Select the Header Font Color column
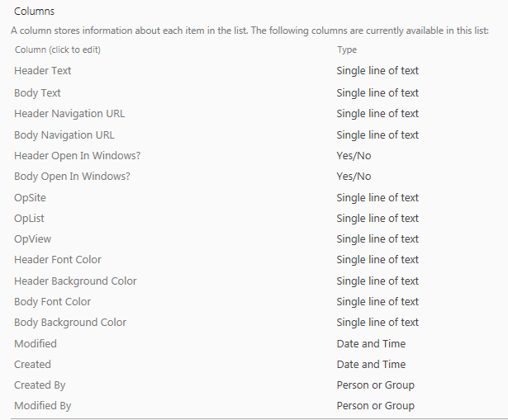This screenshot has height=420, width=508. click(x=58, y=259)
